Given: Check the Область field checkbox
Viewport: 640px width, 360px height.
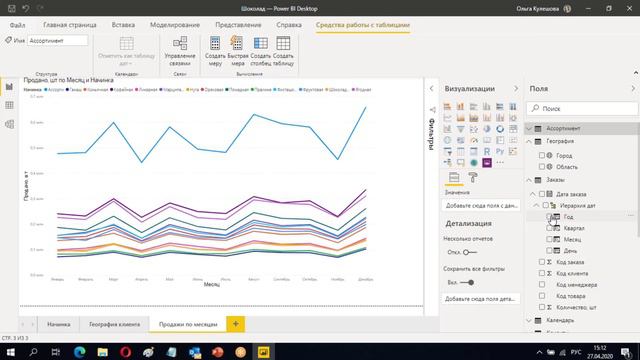Looking at the screenshot, I should 542,167.
